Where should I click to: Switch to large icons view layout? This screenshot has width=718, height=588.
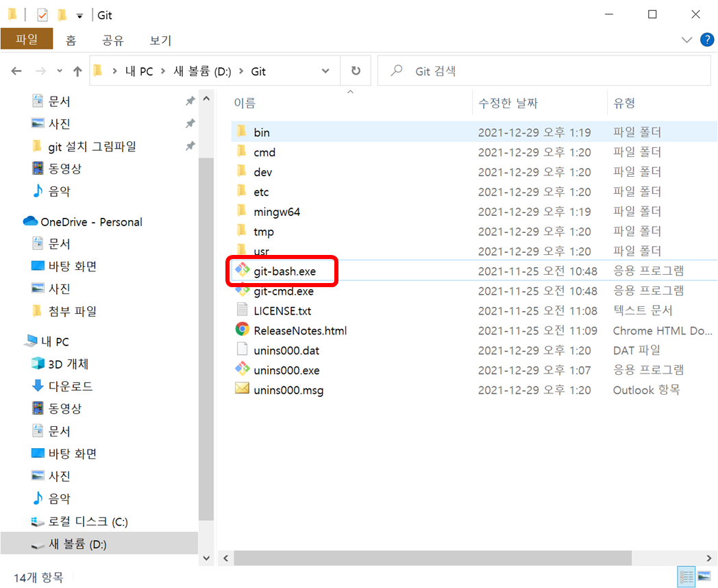(x=704, y=576)
